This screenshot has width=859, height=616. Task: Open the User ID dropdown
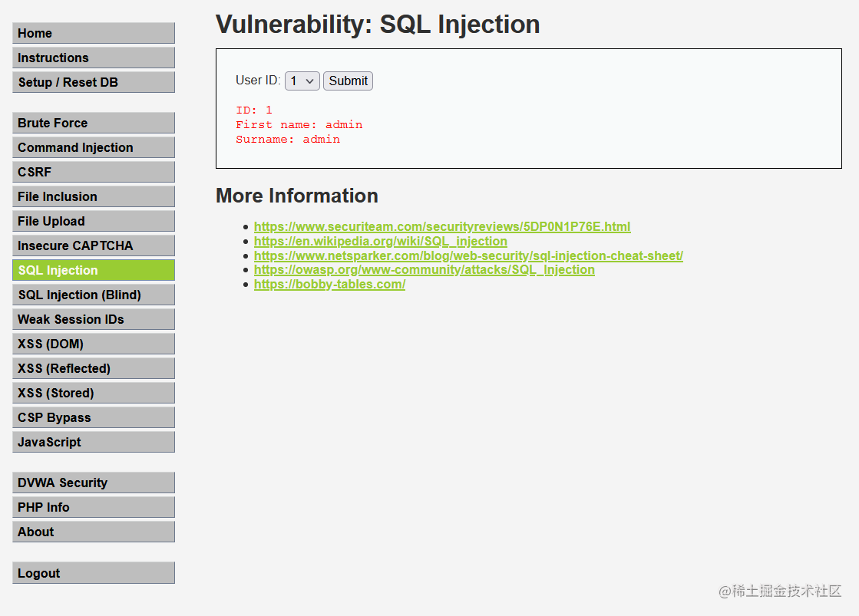302,81
